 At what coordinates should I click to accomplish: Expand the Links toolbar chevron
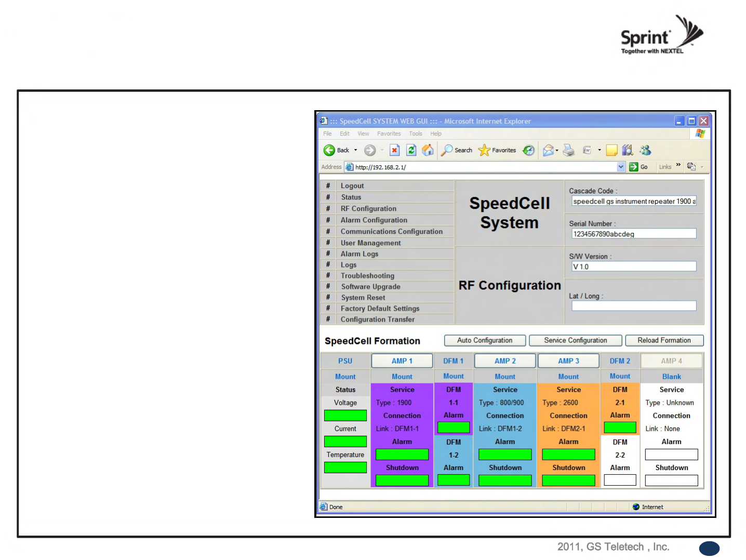pyautogui.click(x=678, y=165)
